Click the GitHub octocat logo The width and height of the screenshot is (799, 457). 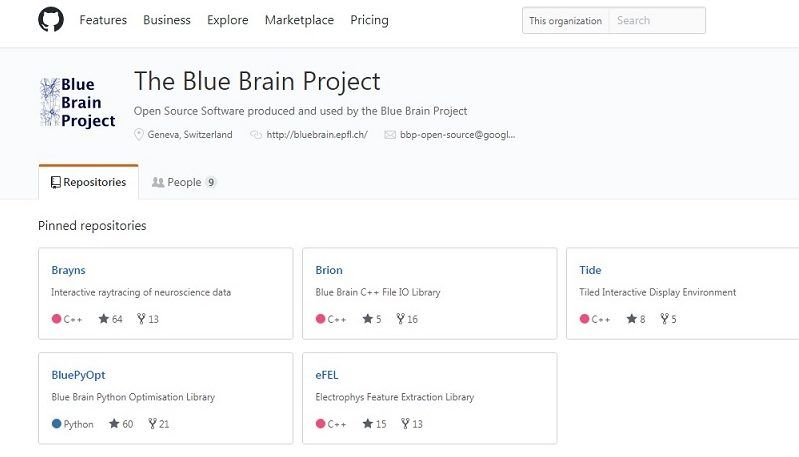(51, 20)
